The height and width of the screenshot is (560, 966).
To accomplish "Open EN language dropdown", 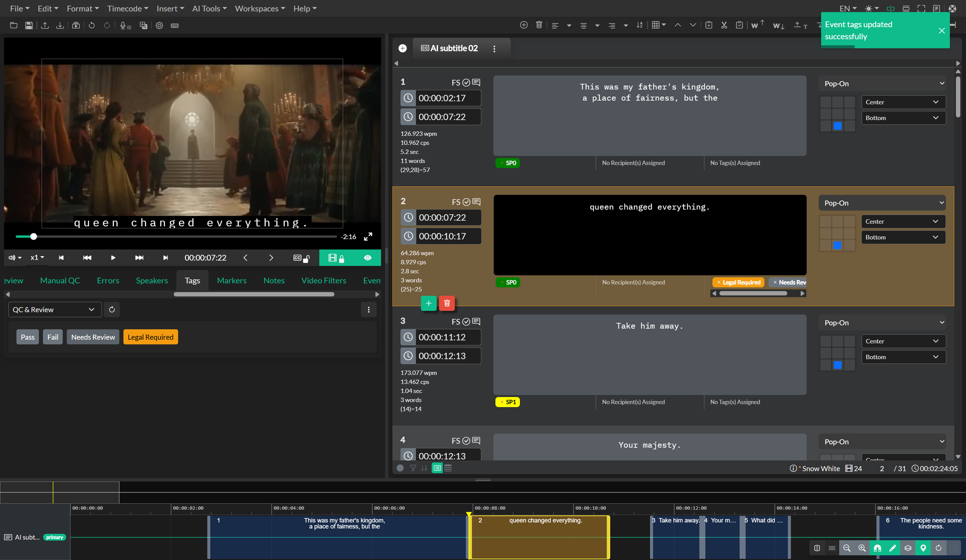I will [x=848, y=8].
